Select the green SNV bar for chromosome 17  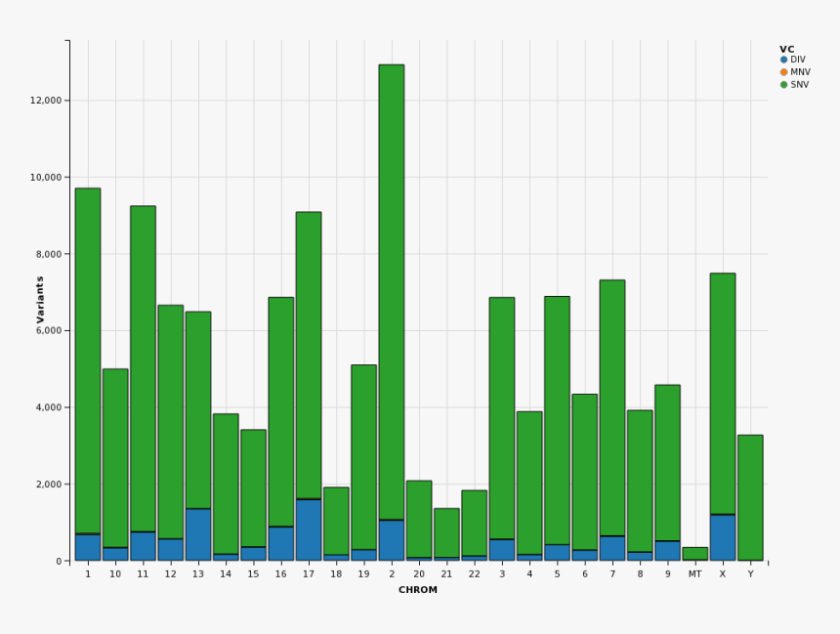(309, 356)
